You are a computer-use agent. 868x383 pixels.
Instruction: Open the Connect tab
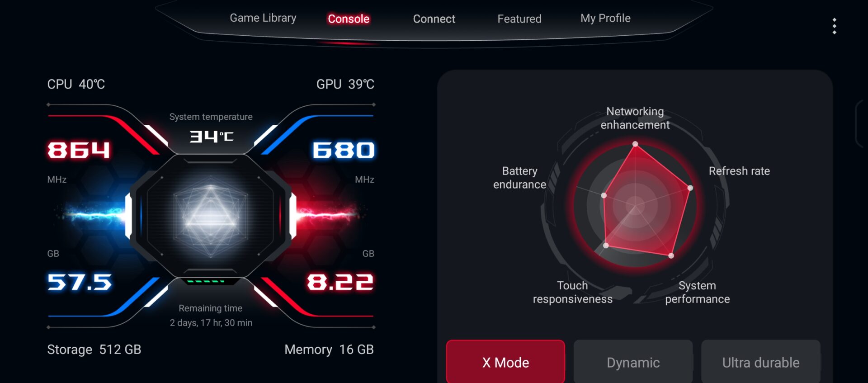pos(434,19)
